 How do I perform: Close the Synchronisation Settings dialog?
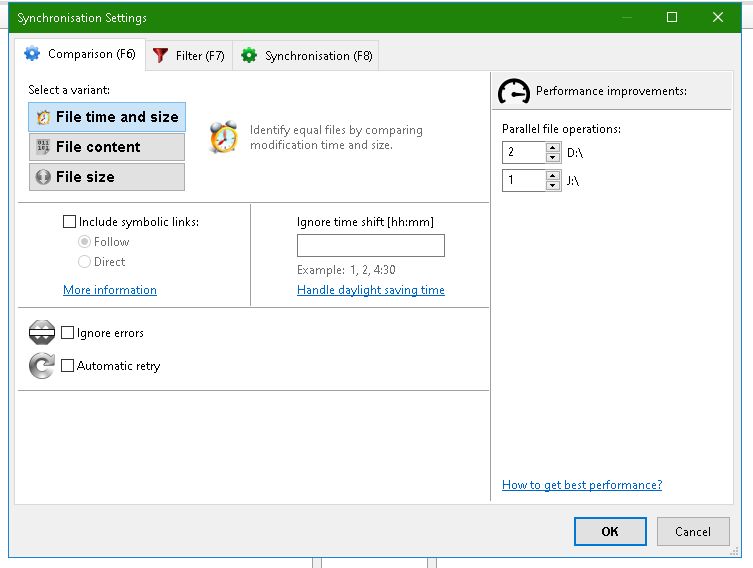click(718, 17)
